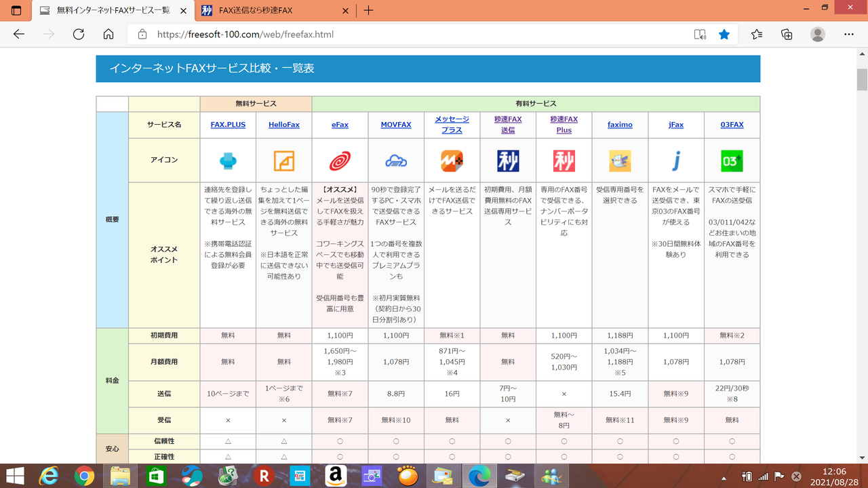
Task: Reload the current page
Action: coord(78,34)
